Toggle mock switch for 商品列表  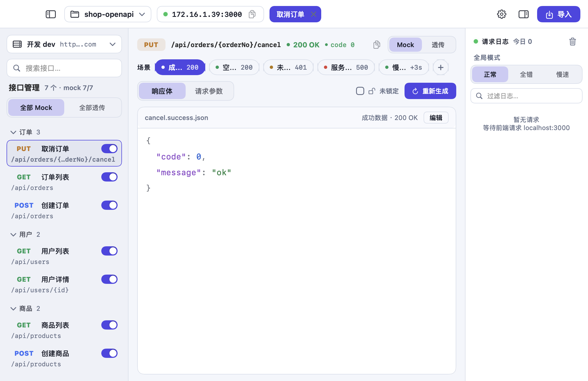pos(109,325)
